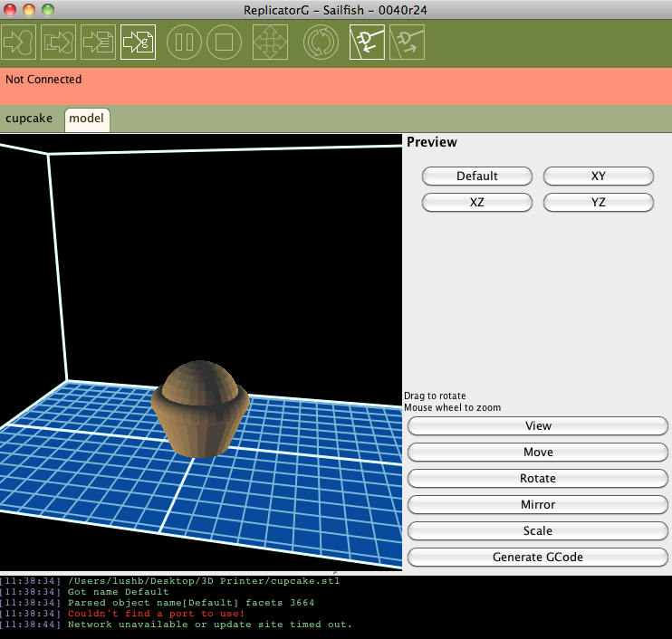The height and width of the screenshot is (639, 672).
Task: Click the cupcake model in the preview
Action: [200, 409]
